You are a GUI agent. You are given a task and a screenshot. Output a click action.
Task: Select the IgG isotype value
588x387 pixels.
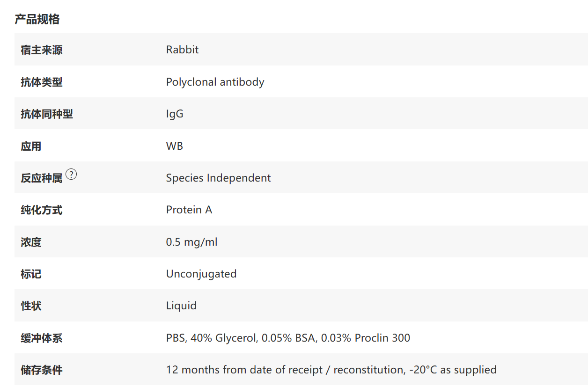tap(175, 114)
